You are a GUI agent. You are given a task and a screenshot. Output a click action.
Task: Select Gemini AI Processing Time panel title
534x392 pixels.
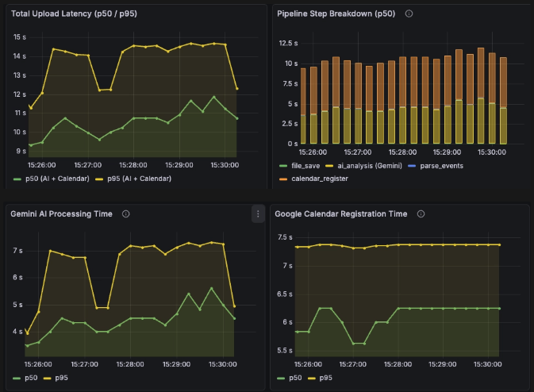coord(61,213)
